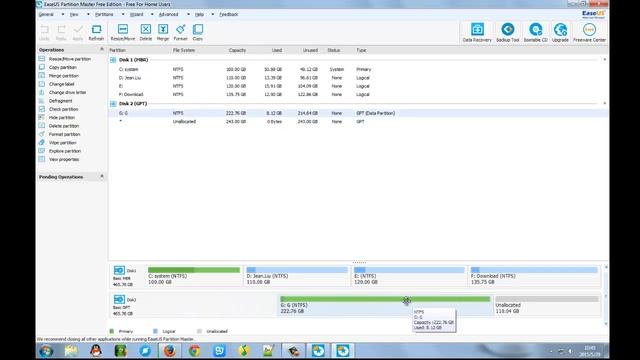This screenshot has height=360, width=640.
Task: Click View properties operation
Action: [x=64, y=160]
